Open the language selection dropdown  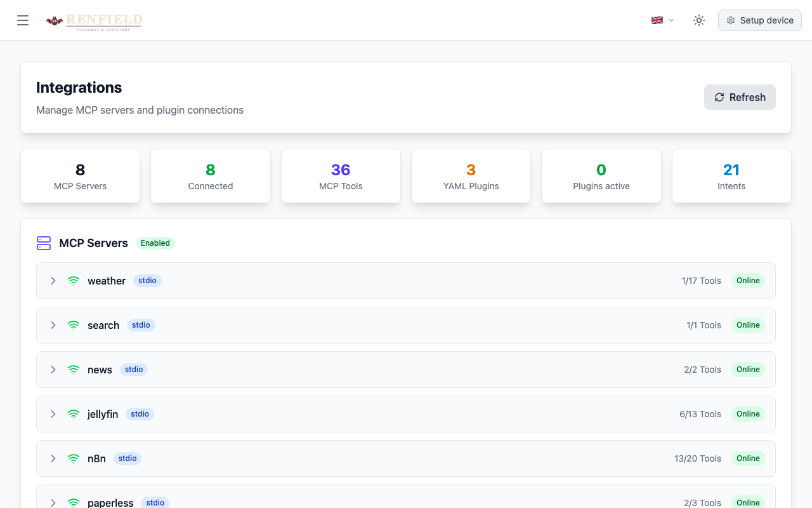(x=662, y=20)
